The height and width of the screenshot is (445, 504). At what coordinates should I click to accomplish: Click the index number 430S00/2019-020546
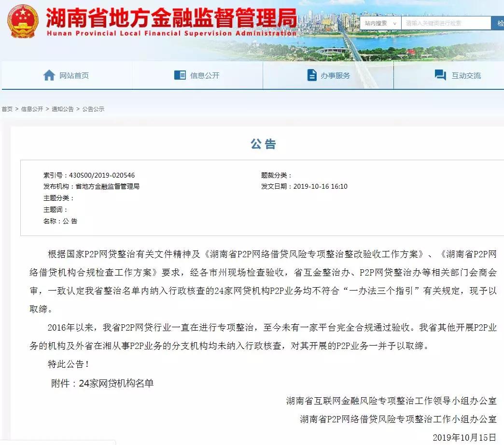(x=102, y=175)
